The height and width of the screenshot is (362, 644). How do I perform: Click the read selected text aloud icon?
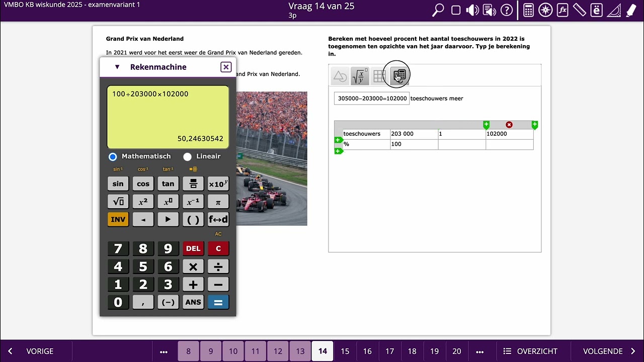tap(489, 10)
